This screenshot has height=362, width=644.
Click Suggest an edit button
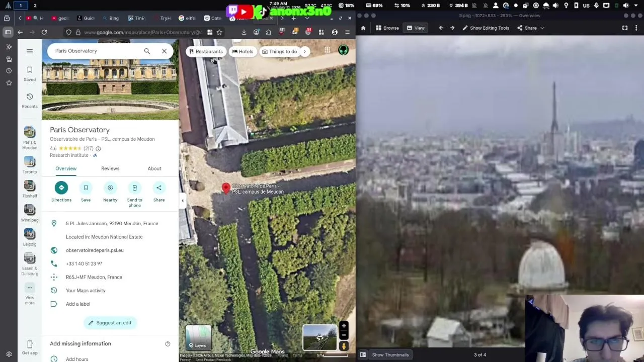[110, 323]
